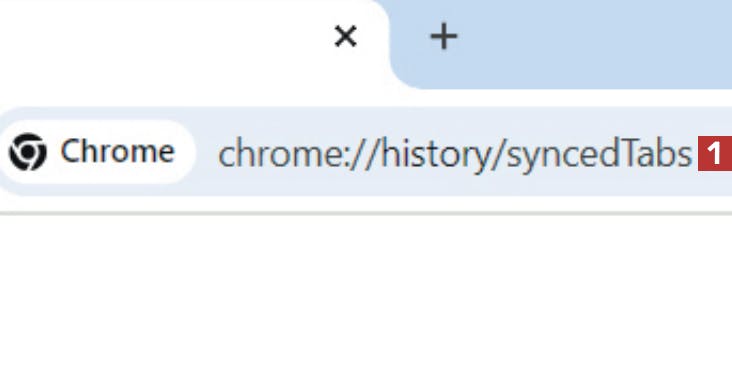This screenshot has height=382, width=732.
Task: Place cursor on syncedTabs in the URL
Action: (x=599, y=153)
